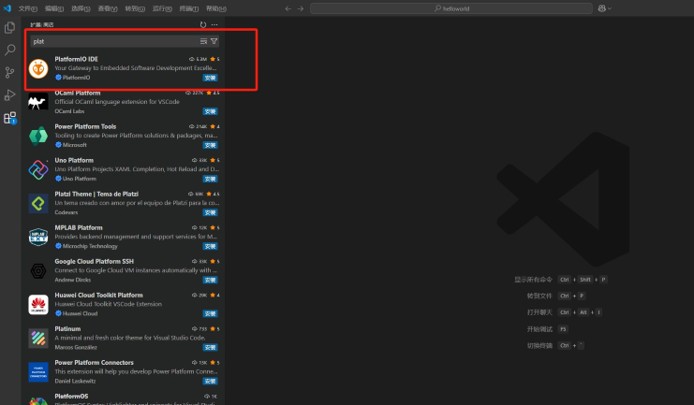This screenshot has height=405, width=694.
Task: Click the extension search box containing 'plat'
Action: 112,41
